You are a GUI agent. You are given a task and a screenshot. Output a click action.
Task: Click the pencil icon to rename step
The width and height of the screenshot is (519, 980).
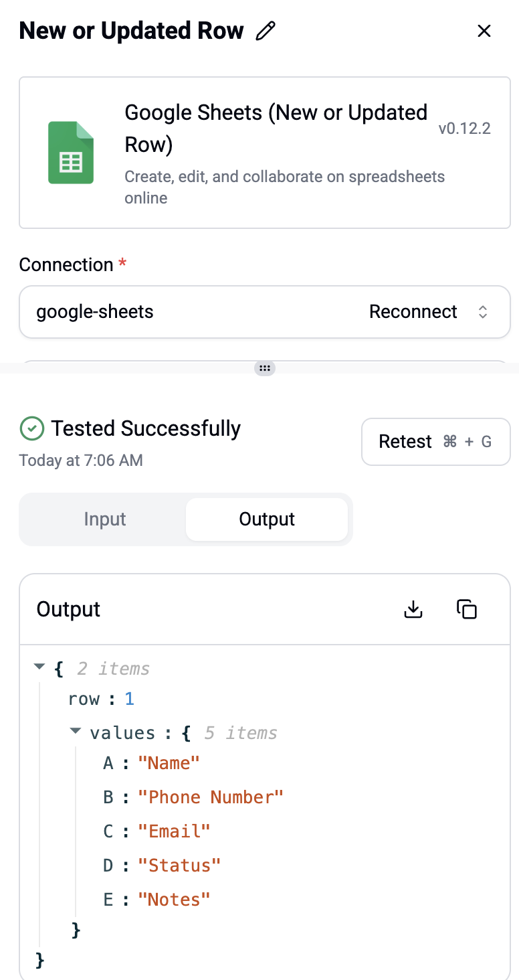(x=266, y=31)
